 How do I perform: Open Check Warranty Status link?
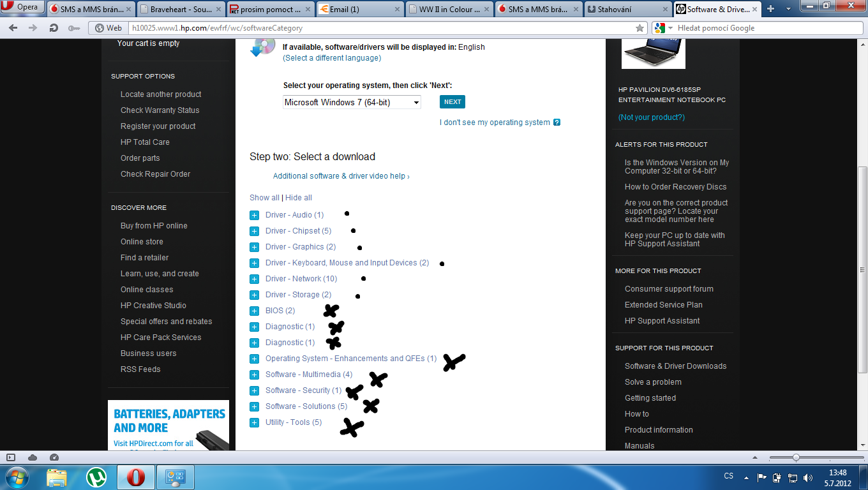pyautogui.click(x=160, y=110)
